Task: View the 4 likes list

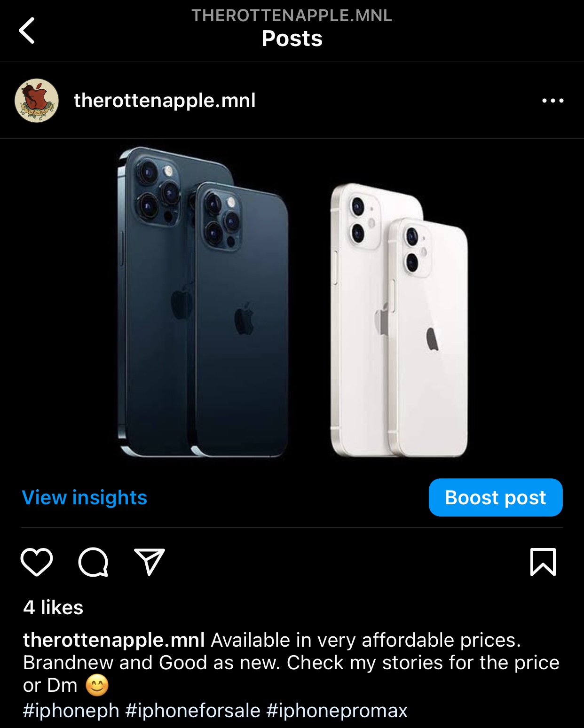Action: point(53,607)
